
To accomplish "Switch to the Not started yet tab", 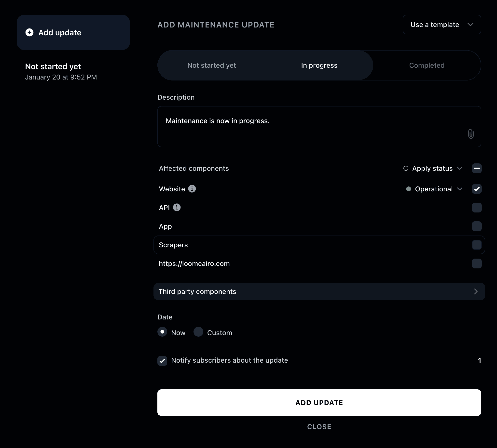I will click(x=211, y=65).
